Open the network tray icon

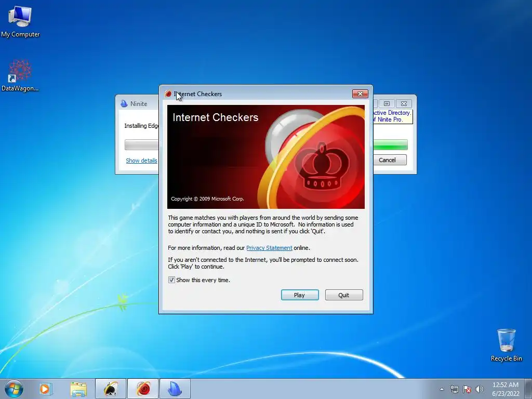454,389
